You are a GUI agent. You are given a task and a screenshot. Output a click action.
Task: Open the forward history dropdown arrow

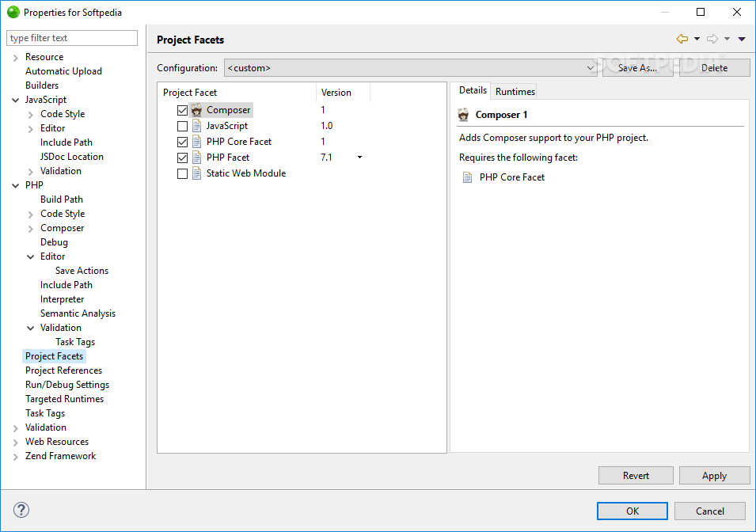point(727,39)
